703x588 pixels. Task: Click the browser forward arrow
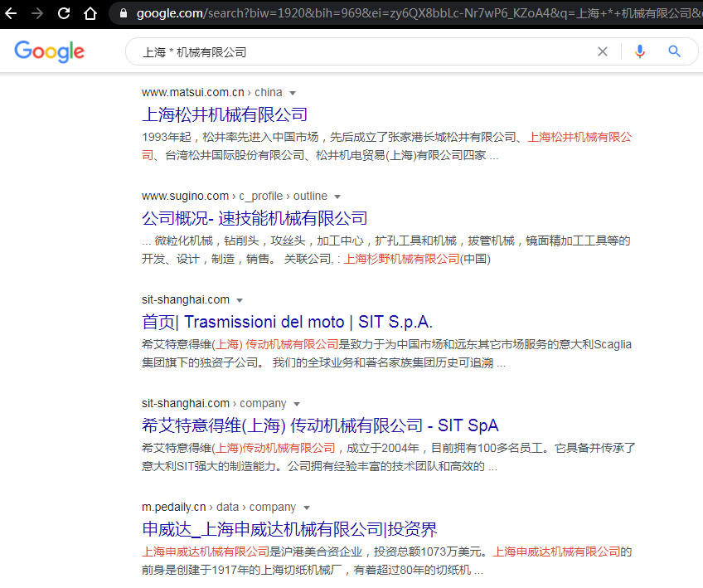(x=37, y=13)
